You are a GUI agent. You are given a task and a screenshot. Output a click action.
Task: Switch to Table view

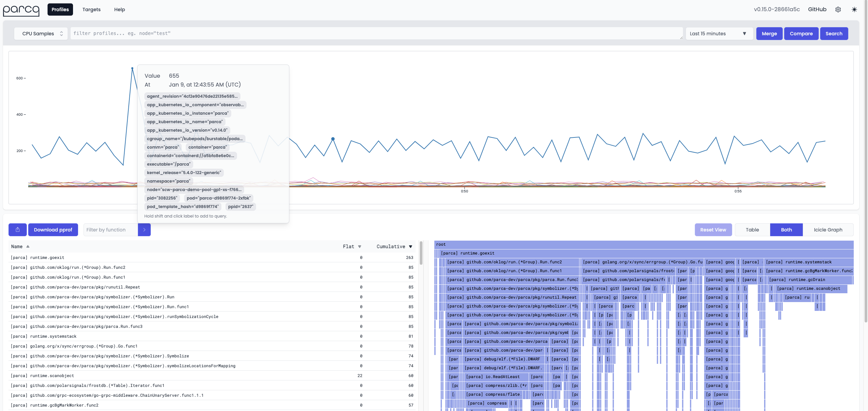click(x=752, y=230)
